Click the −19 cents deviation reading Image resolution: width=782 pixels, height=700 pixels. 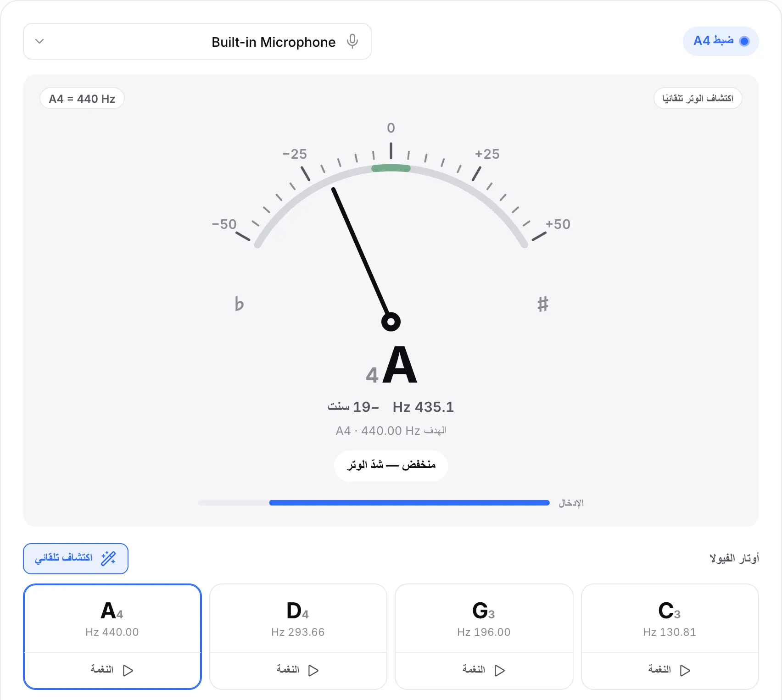point(353,407)
